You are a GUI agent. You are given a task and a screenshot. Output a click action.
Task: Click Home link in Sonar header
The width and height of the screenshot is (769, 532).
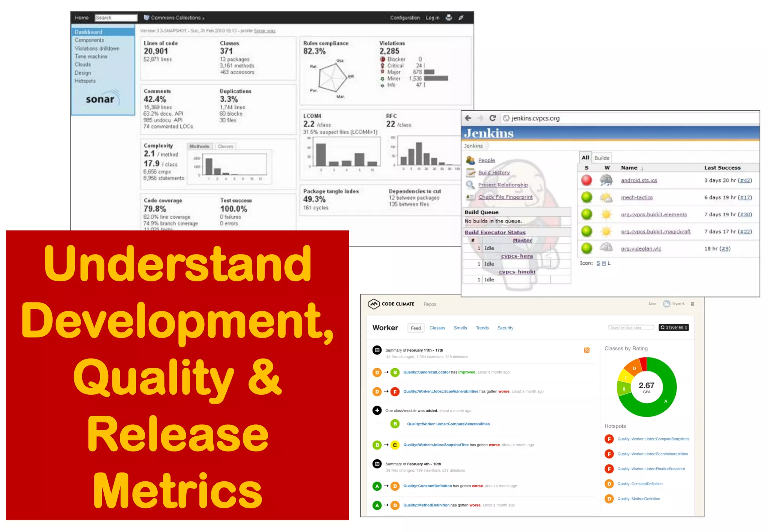click(81, 18)
